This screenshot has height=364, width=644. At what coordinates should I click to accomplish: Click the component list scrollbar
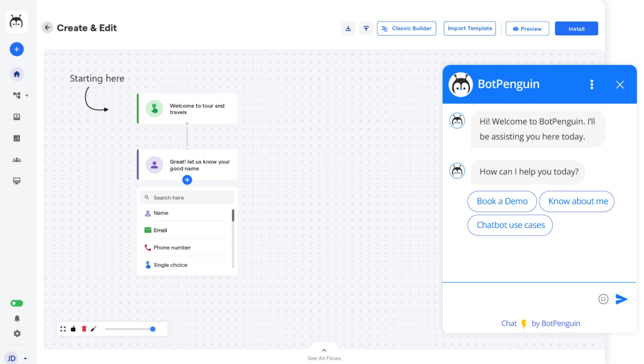point(233,215)
